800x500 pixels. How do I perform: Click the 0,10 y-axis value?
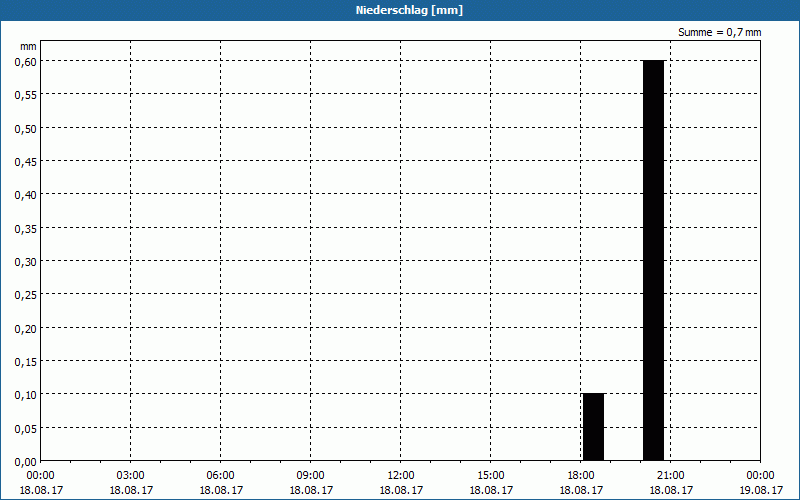click(26, 395)
